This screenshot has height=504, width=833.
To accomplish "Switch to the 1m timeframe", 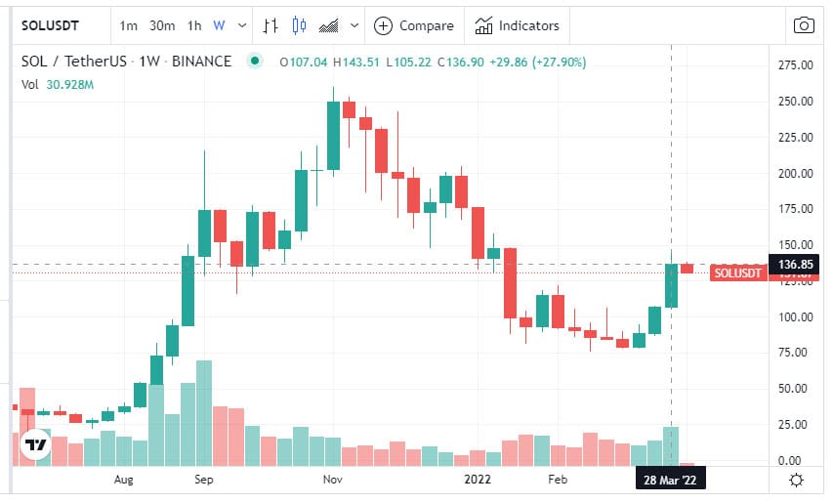I will [129, 25].
